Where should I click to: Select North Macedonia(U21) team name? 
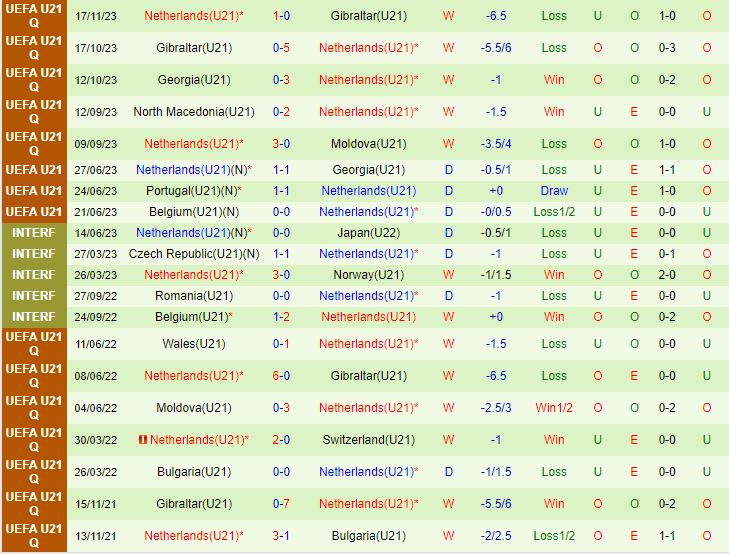point(194,112)
